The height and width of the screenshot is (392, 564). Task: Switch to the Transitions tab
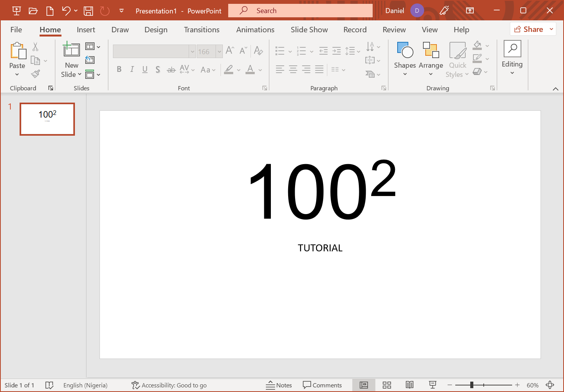click(x=202, y=30)
